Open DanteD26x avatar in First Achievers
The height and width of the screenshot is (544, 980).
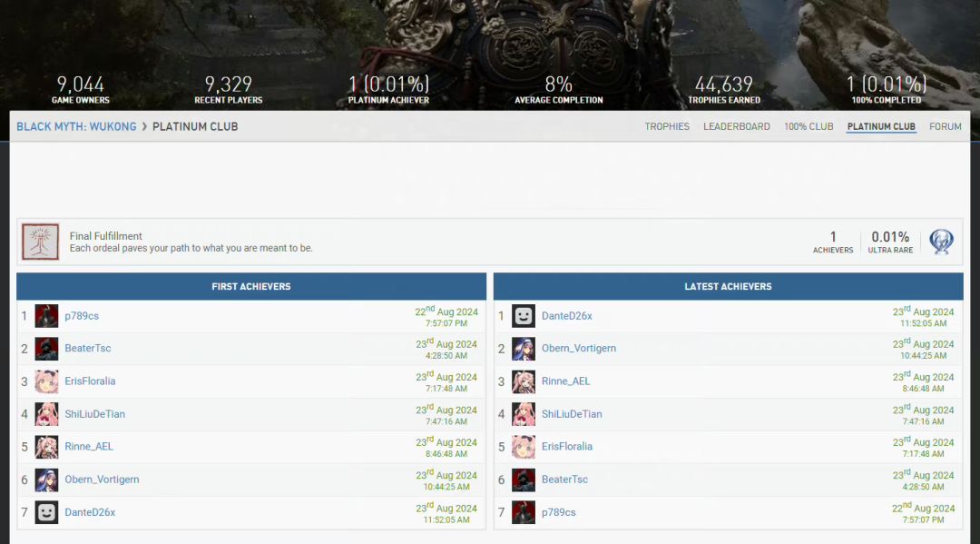point(46,512)
